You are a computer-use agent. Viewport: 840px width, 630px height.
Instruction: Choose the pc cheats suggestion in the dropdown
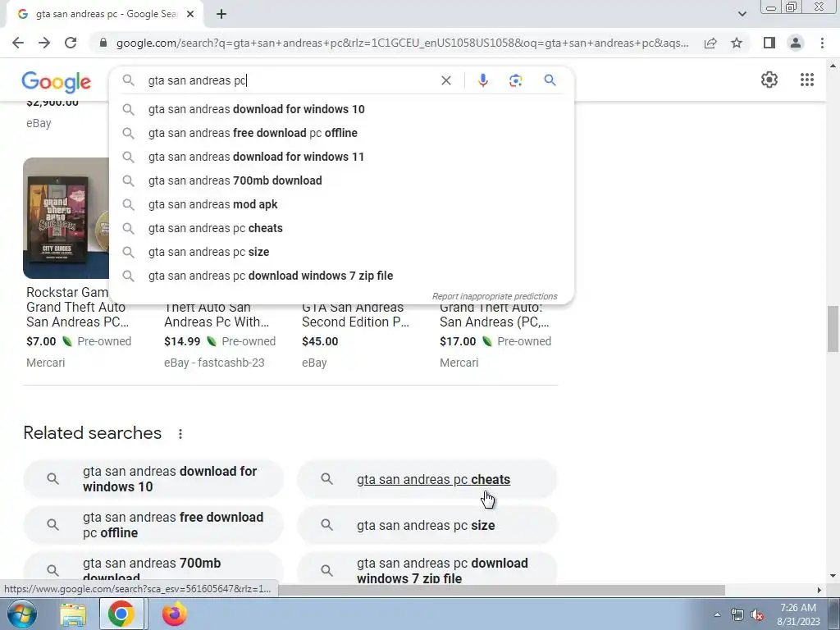click(341, 228)
